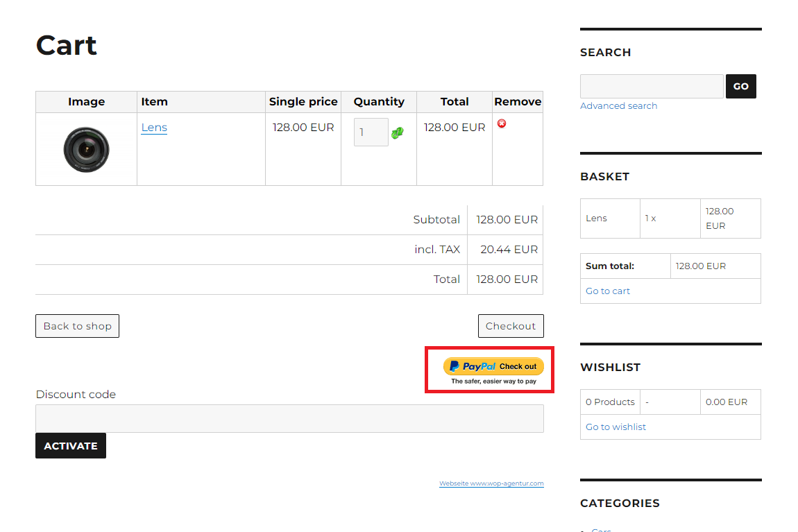This screenshot has width=798, height=532.
Task: Follow the Go to cart link
Action: tap(608, 291)
